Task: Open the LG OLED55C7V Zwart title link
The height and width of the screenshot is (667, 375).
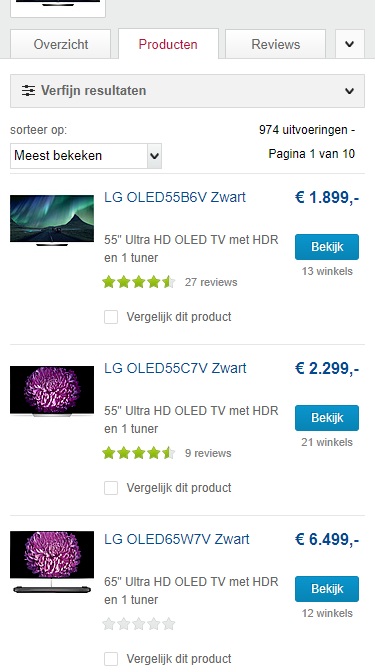Action: [175, 368]
